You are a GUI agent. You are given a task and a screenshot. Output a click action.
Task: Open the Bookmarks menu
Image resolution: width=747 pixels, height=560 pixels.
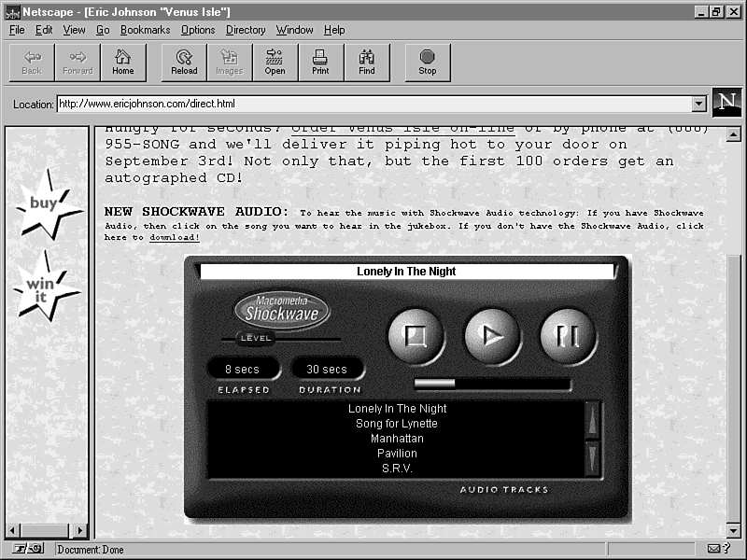click(145, 30)
